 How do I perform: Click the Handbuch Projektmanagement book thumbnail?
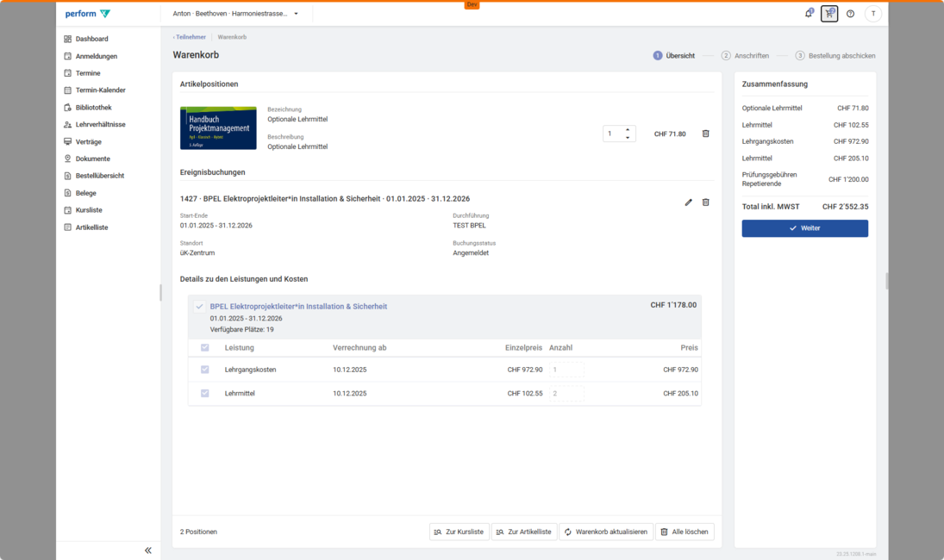tap(218, 128)
